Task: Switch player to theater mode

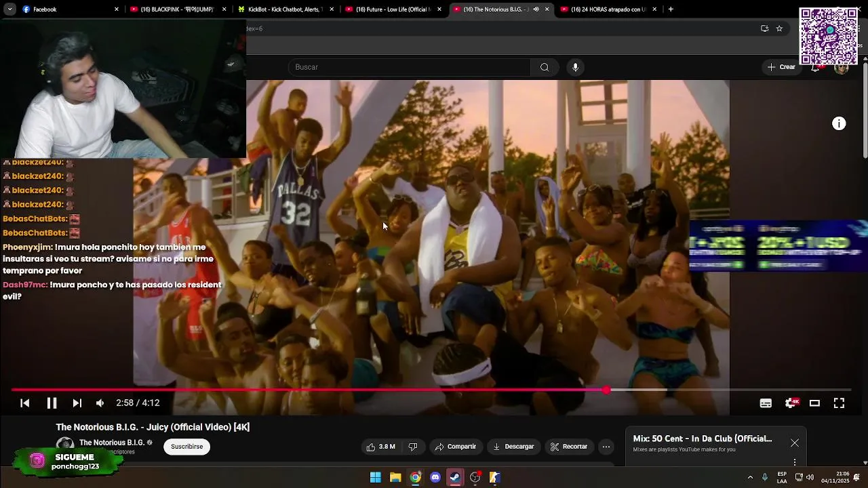Action: (814, 403)
